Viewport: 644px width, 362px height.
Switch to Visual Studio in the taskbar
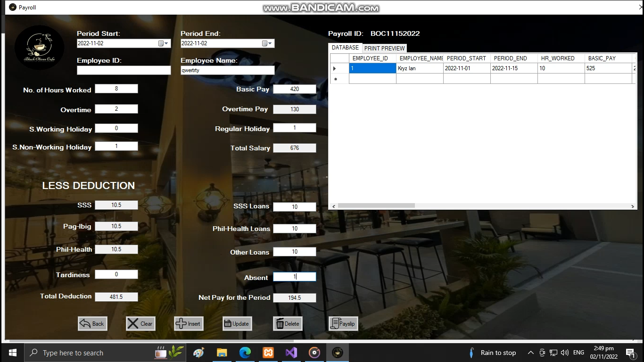point(291,353)
